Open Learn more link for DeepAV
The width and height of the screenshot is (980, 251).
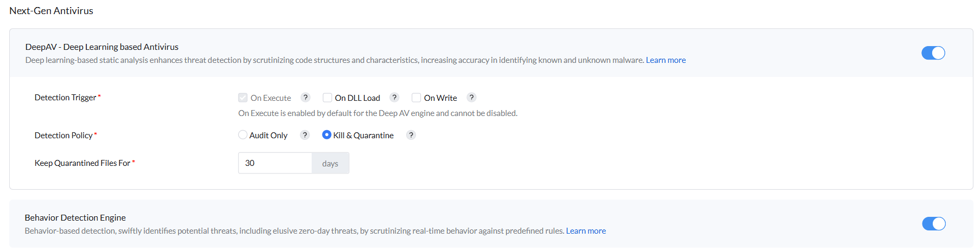coord(665,60)
